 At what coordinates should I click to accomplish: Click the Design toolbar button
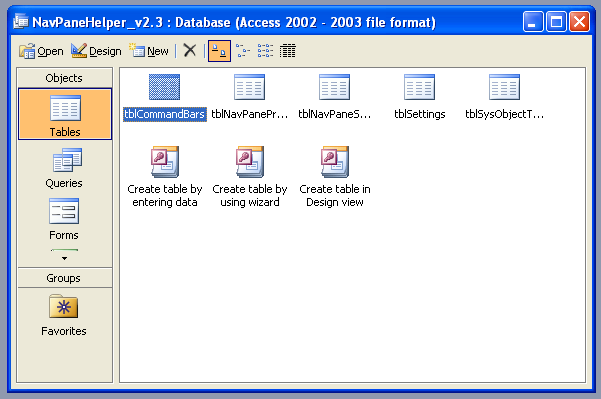point(96,51)
